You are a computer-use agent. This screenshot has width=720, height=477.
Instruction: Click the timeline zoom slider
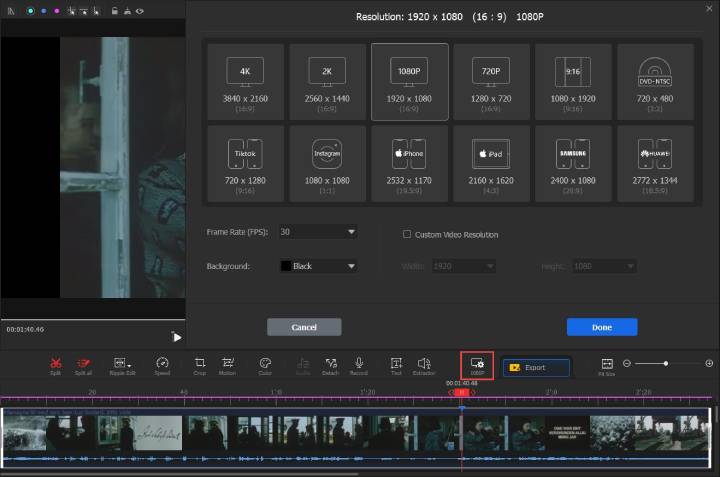pyautogui.click(x=665, y=363)
